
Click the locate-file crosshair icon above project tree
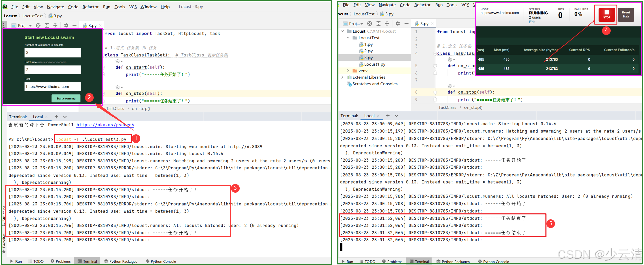point(369,24)
